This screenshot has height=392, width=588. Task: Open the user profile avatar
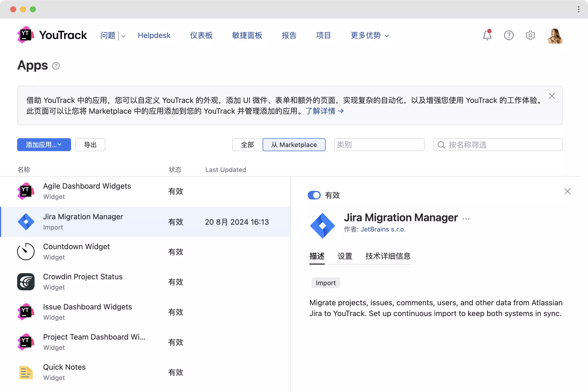point(555,36)
